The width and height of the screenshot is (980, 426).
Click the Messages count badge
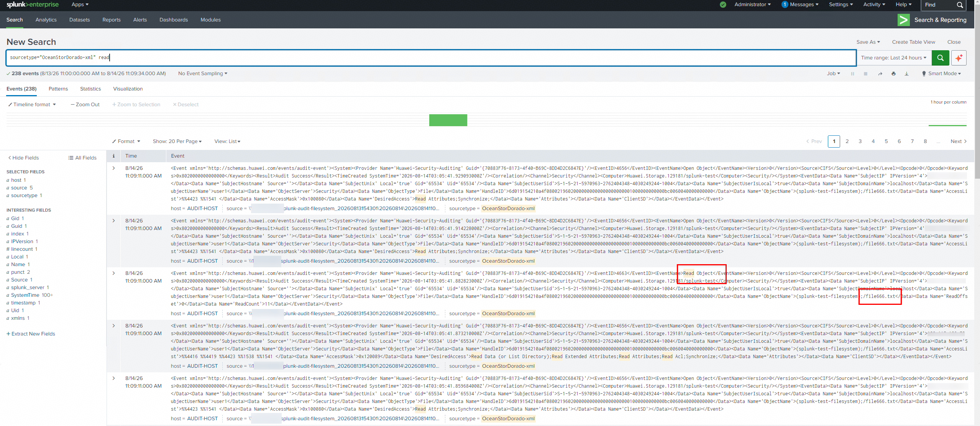tap(785, 5)
